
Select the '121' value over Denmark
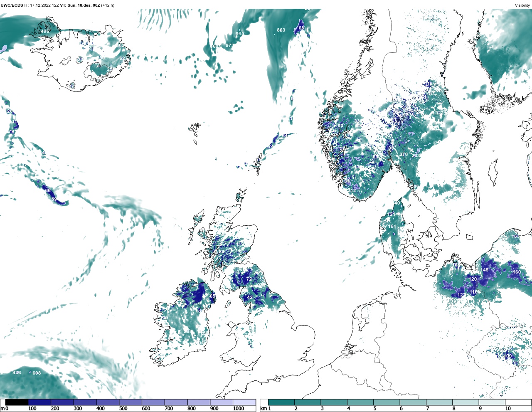[391, 214]
